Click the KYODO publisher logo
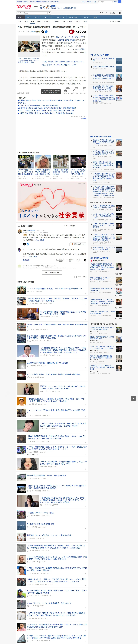Screen dimensions: 138x644 [x=78, y=32]
